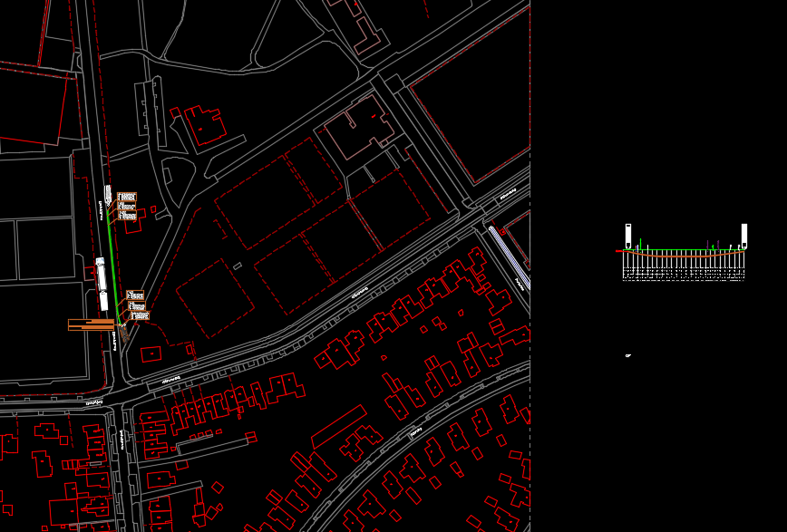This screenshot has height=532, width=787.
Task: Select the long red rectangular building outline
Action: pyautogui.click(x=339, y=427)
